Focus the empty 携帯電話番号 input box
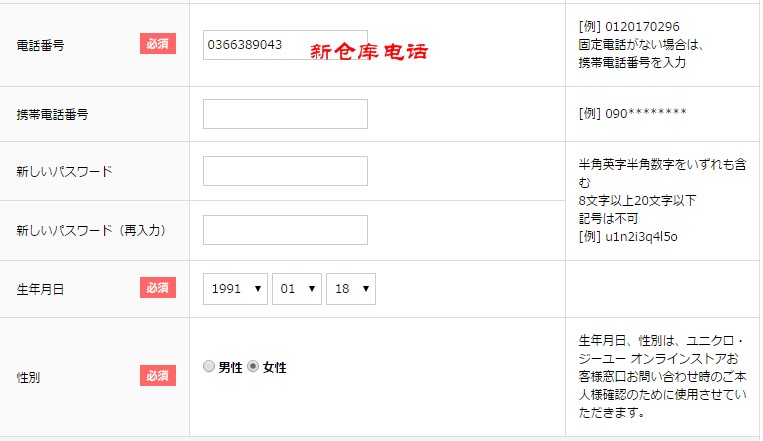Image resolution: width=763 pixels, height=441 pixels. point(285,114)
